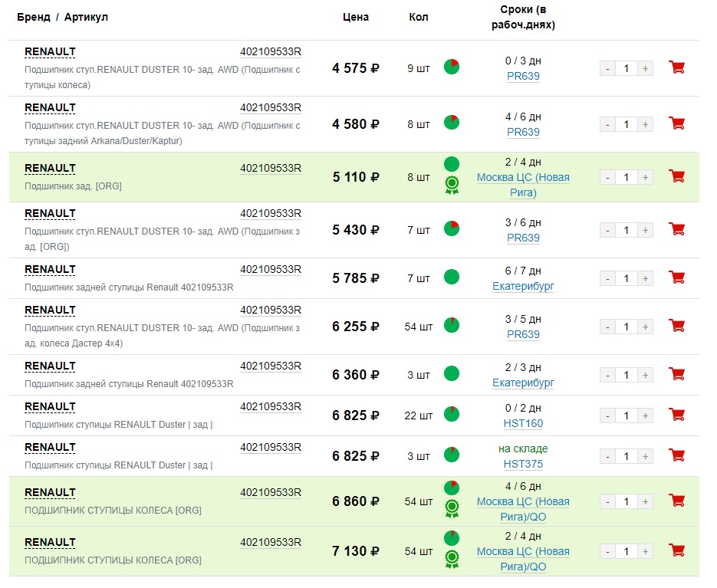The width and height of the screenshot is (717, 588).
Task: Decrease quantity for the 4 580 ₽ item
Action: point(607,124)
